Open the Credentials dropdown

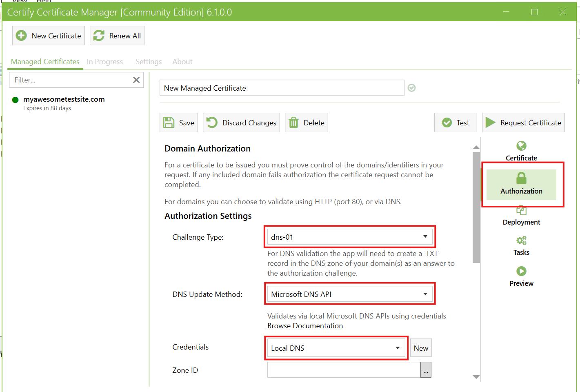pos(336,348)
